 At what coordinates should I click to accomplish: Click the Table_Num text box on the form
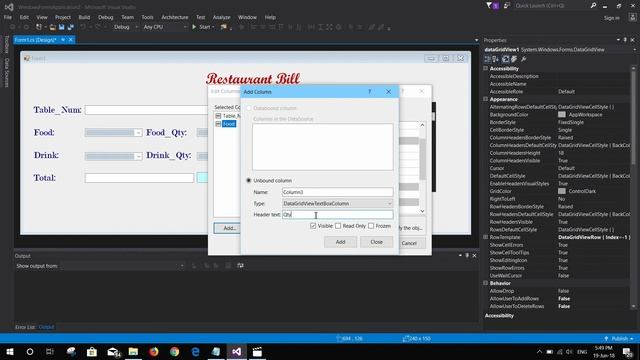point(146,110)
